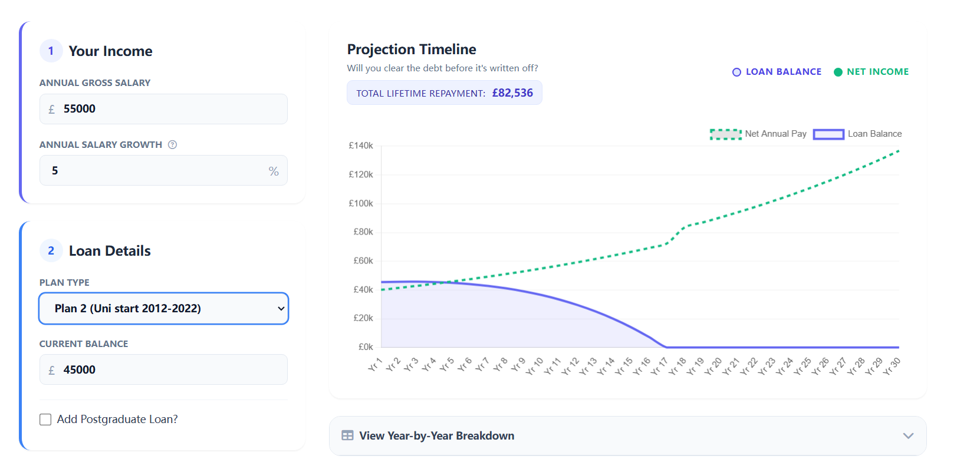The width and height of the screenshot is (980, 459).
Task: Click the pound symbol in salary field
Action: coord(52,109)
